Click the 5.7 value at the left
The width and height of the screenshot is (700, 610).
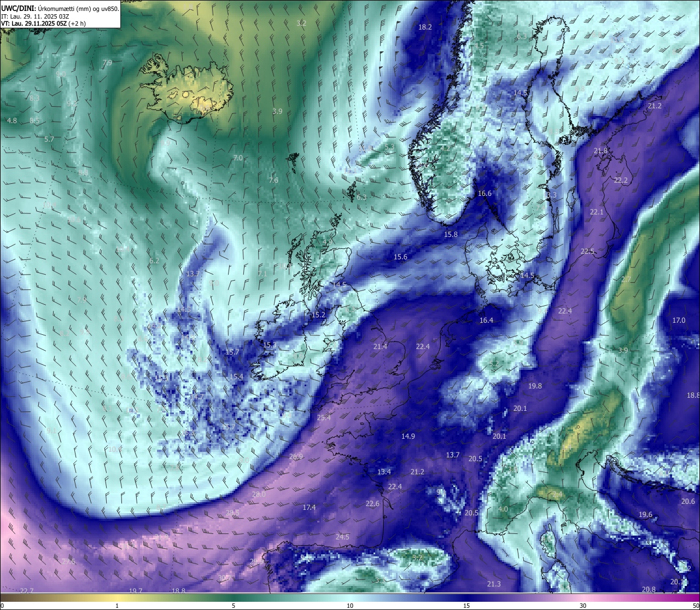point(49,139)
